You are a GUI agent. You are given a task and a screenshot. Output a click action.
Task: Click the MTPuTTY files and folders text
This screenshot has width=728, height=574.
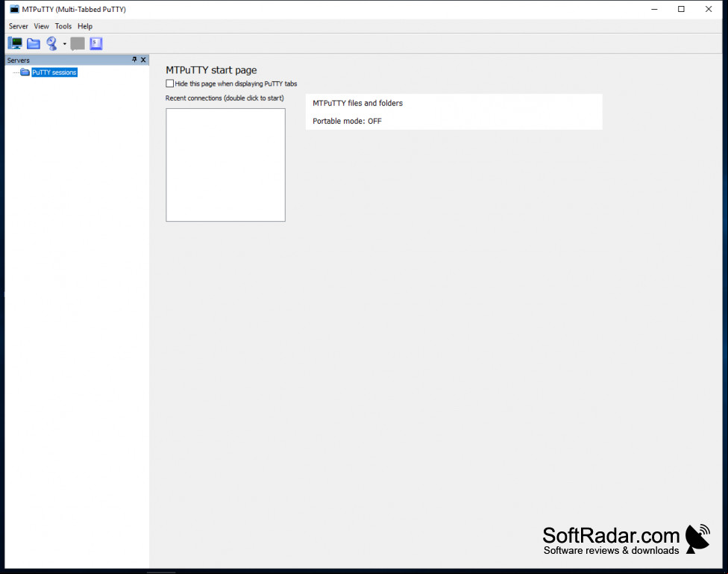click(x=357, y=103)
